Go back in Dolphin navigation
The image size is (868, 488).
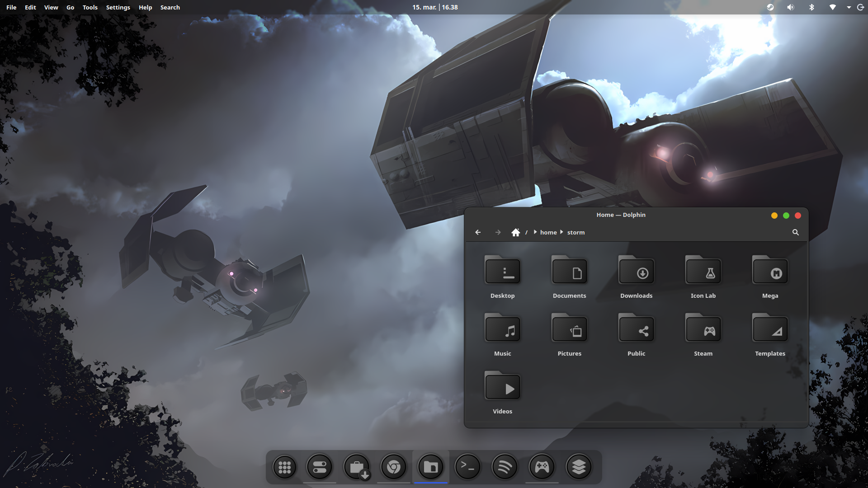pyautogui.click(x=478, y=232)
